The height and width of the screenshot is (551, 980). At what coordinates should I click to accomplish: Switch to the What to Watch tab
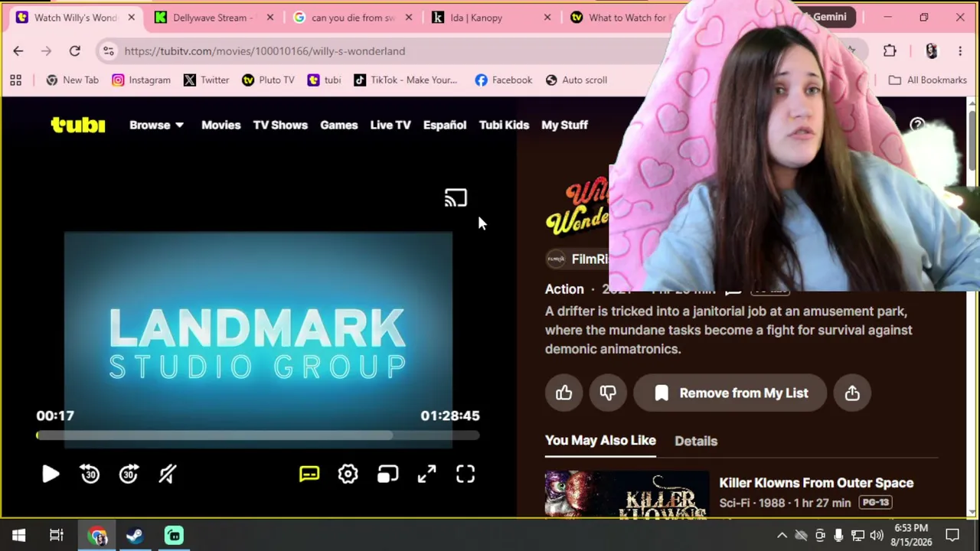620,18
